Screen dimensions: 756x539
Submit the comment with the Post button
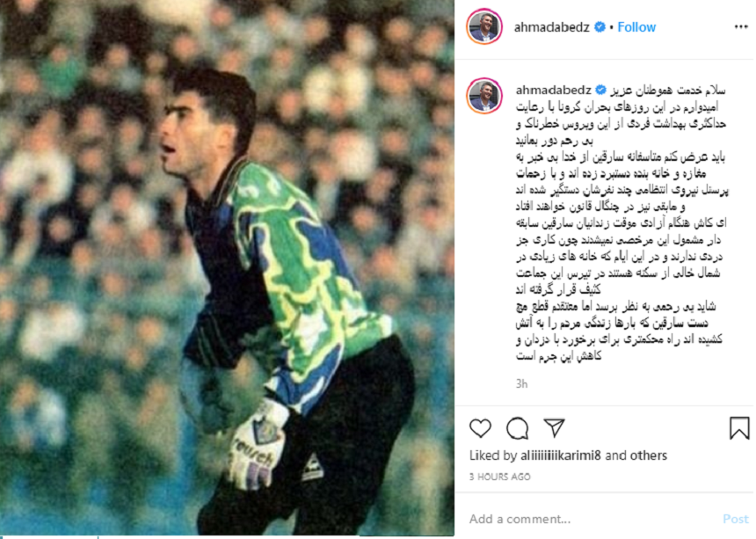coord(736,520)
